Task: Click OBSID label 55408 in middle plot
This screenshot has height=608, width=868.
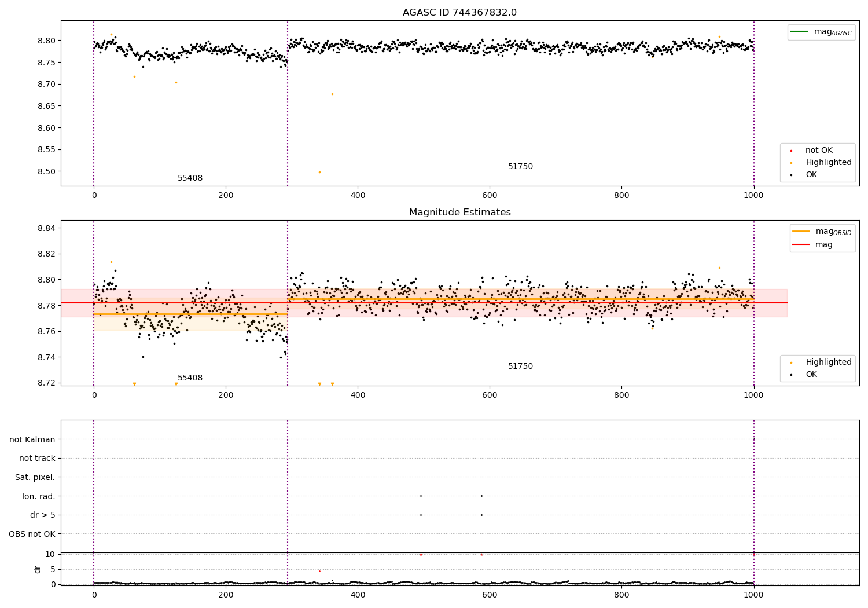Action: (190, 378)
